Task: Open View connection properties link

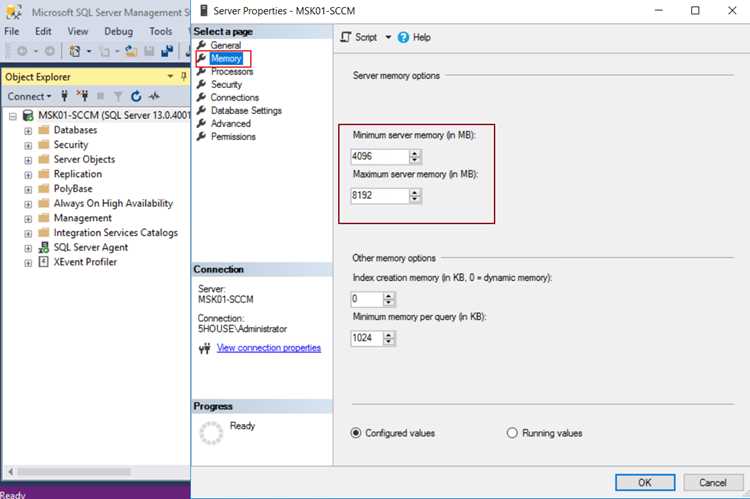Action: 268,348
